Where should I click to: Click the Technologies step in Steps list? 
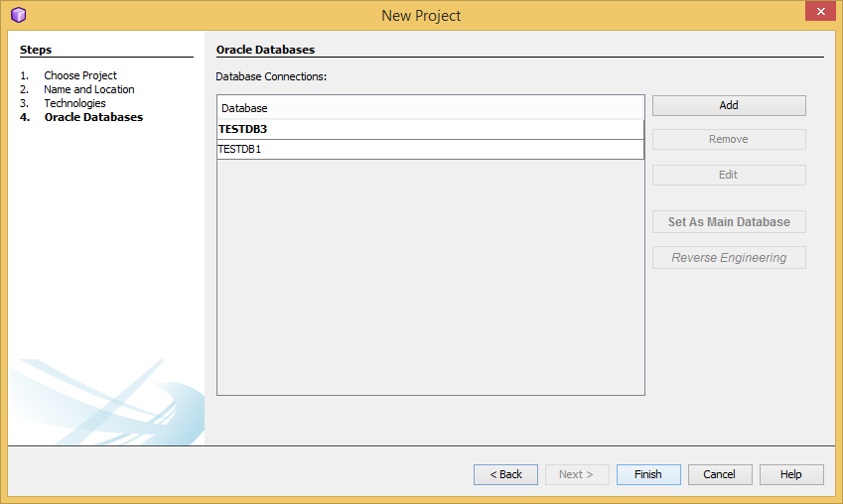pos(74,103)
